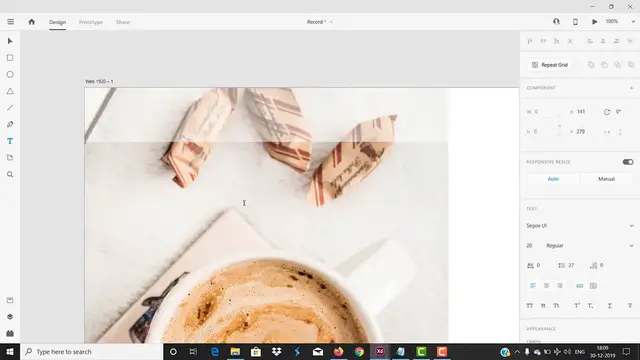Invite collaborators via user icon
This screenshot has width=640, height=360.
point(556,22)
